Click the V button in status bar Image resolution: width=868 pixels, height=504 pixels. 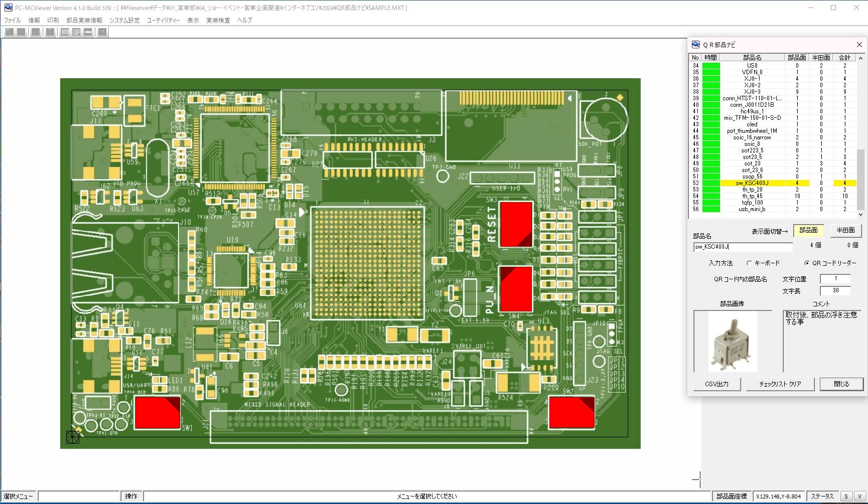tap(859, 496)
